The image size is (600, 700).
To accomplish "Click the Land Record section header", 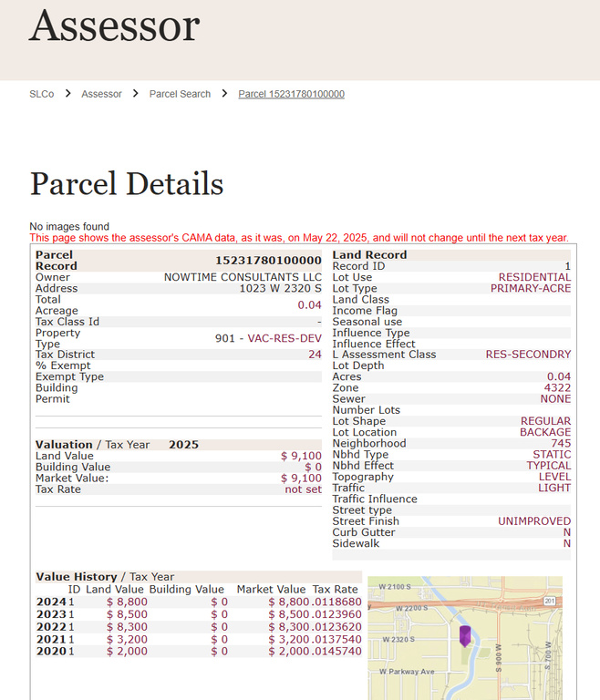I will coord(369,254).
